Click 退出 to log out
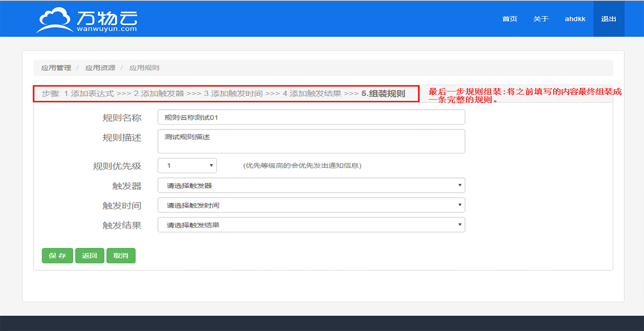Screen dimensions: 644x331 click(608, 19)
